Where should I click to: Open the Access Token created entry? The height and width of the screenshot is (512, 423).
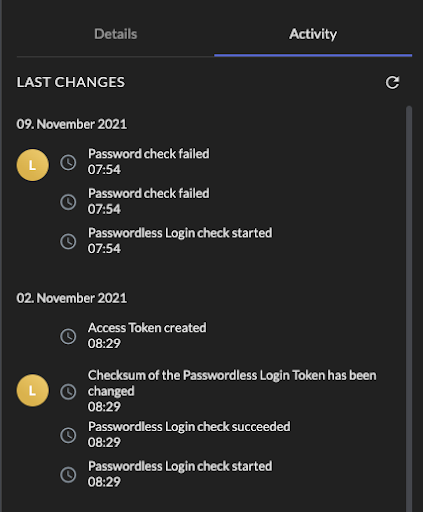pos(147,335)
